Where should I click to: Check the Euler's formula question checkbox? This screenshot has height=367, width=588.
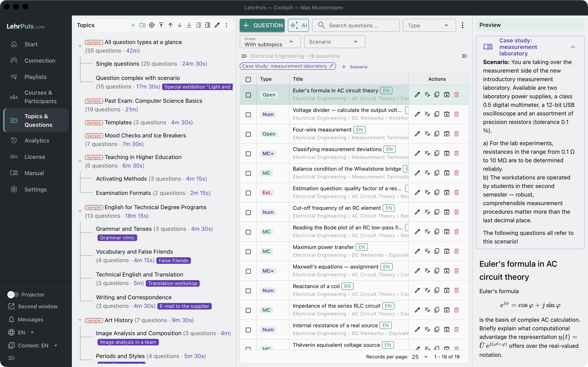248,95
